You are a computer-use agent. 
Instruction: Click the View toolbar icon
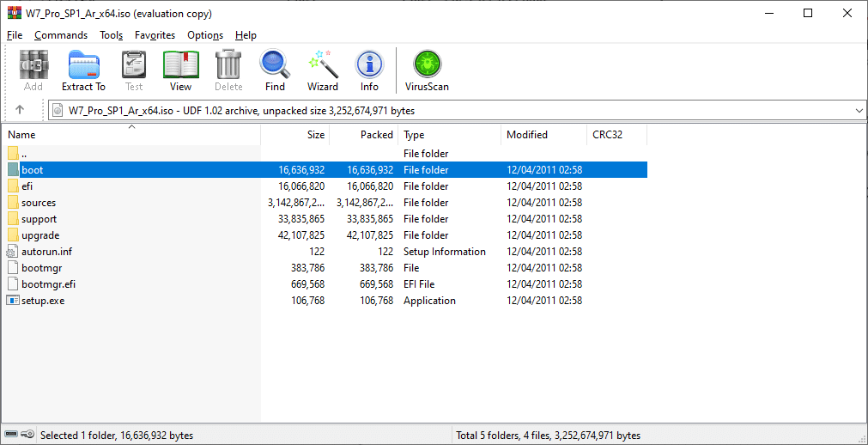click(180, 70)
